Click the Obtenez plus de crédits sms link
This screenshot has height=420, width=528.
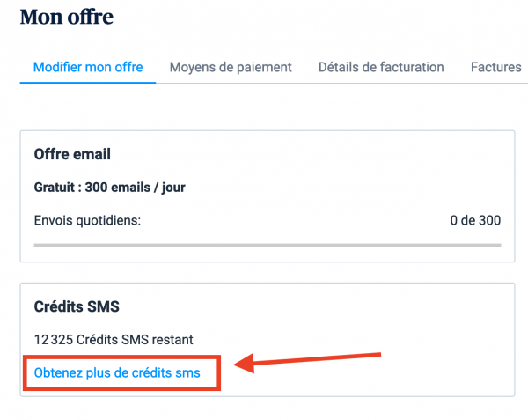tap(117, 373)
